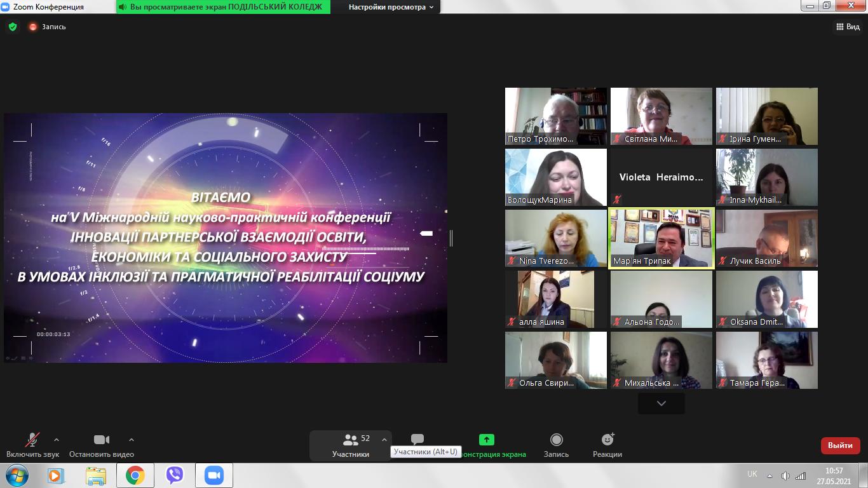Expand audio options arrow next to microphone
This screenshot has width=868, height=488.
click(57, 440)
